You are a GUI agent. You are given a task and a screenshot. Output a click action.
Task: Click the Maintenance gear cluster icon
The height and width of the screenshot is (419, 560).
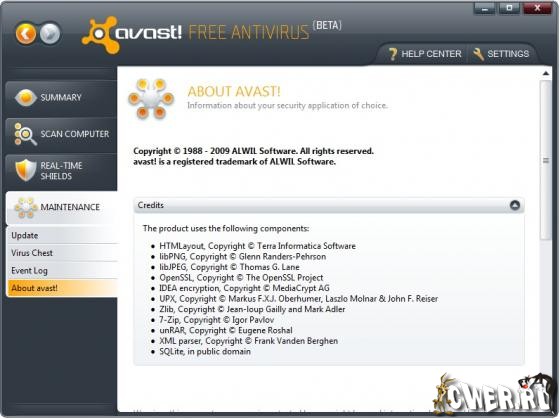[x=25, y=208]
